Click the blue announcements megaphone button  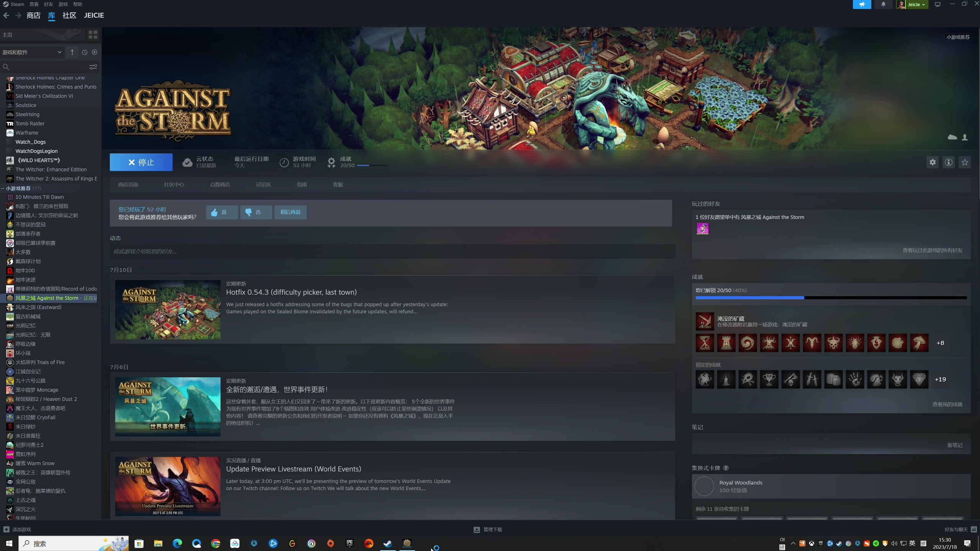pos(862,5)
